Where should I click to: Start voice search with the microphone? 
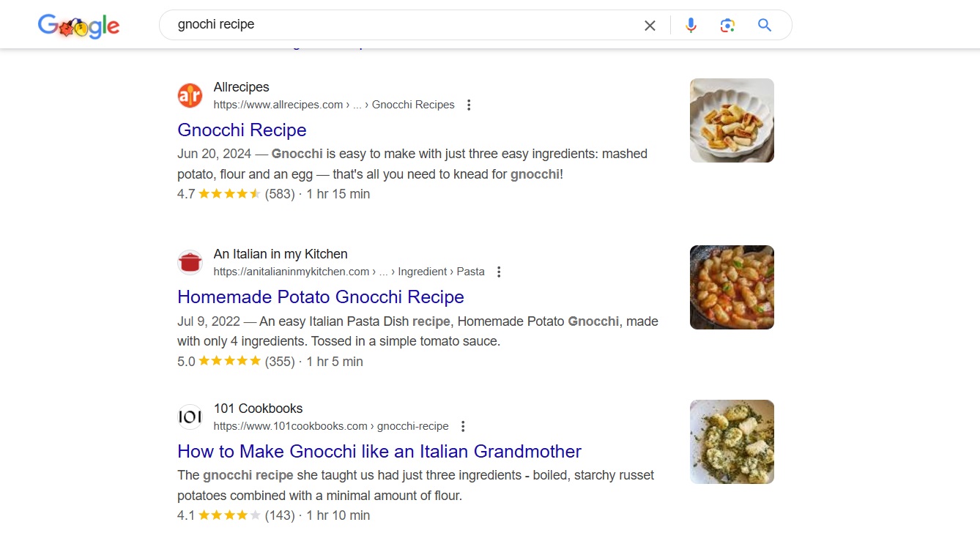691,24
